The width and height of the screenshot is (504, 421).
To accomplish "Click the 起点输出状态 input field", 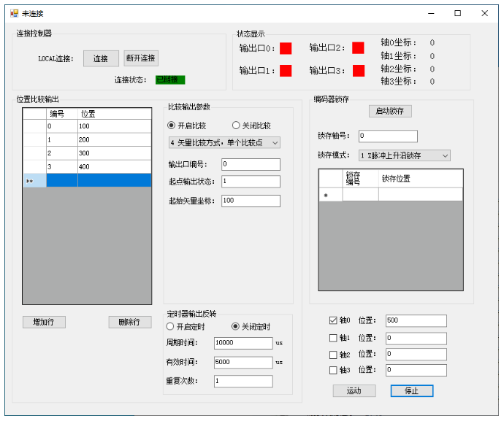I will (x=251, y=182).
